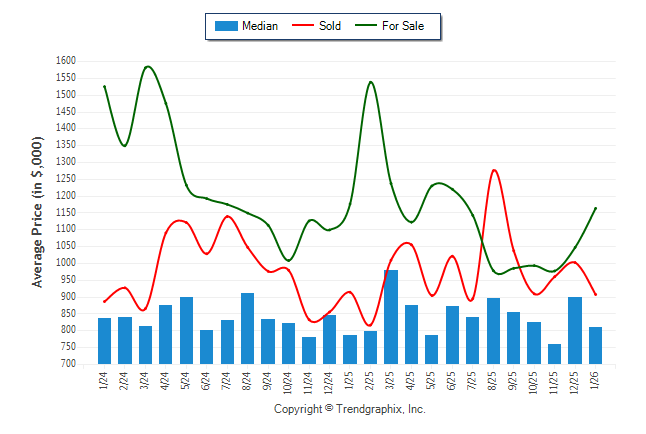Screen dimensions: 646x434
Task: Open the Trendgraphix, Inc. copyright link
Action: [349, 409]
